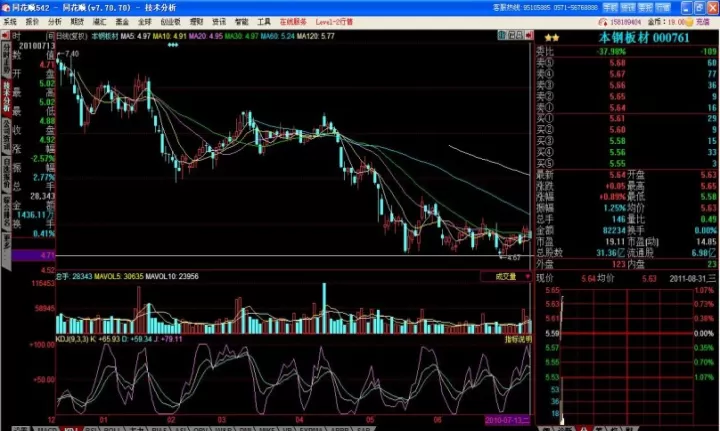This screenshot has width=720, height=431.
Task: Open the 理财 menu
Action: (x=197, y=22)
